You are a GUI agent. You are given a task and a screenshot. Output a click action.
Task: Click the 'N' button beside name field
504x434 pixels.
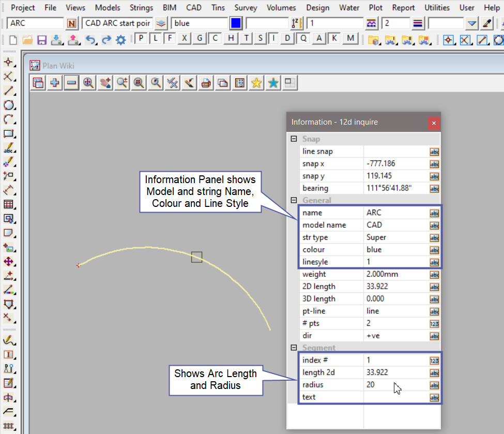(72, 23)
